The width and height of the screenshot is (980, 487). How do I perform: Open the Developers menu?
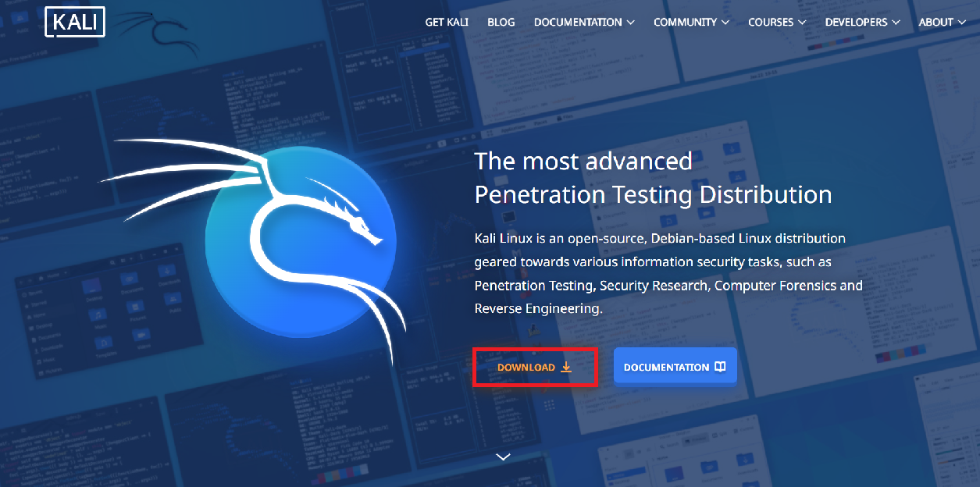click(863, 23)
